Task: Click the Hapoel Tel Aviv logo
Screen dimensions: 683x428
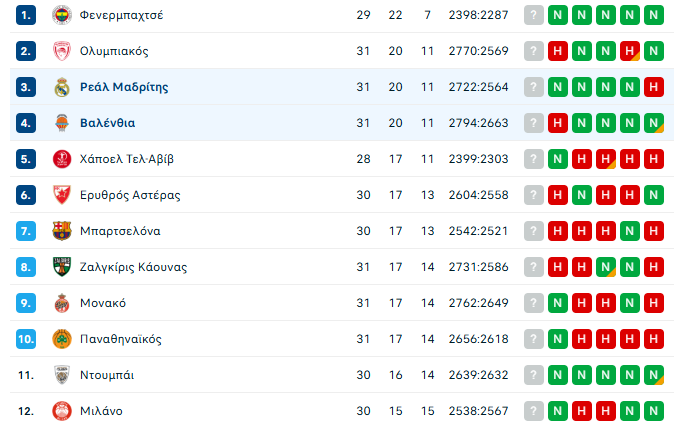Action: pyautogui.click(x=61, y=159)
